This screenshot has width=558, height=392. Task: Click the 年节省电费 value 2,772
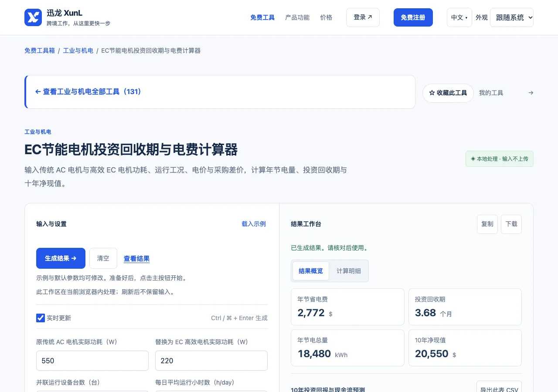(x=311, y=313)
